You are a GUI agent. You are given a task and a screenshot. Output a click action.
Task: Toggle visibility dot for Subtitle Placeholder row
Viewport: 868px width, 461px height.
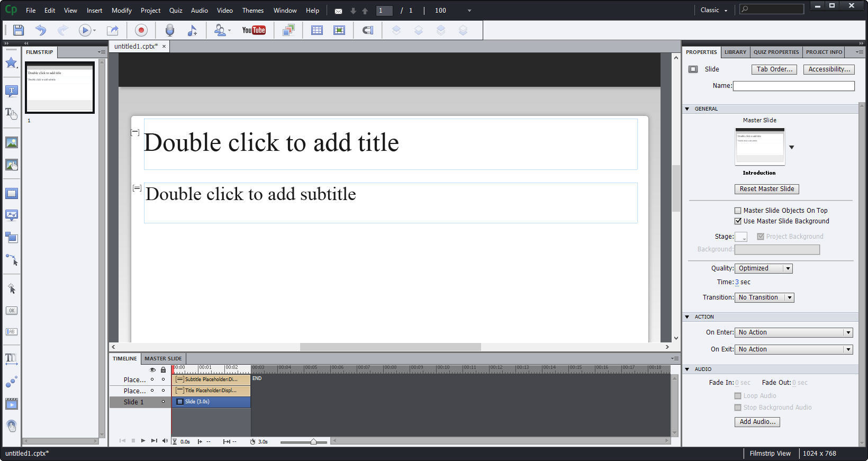point(152,379)
